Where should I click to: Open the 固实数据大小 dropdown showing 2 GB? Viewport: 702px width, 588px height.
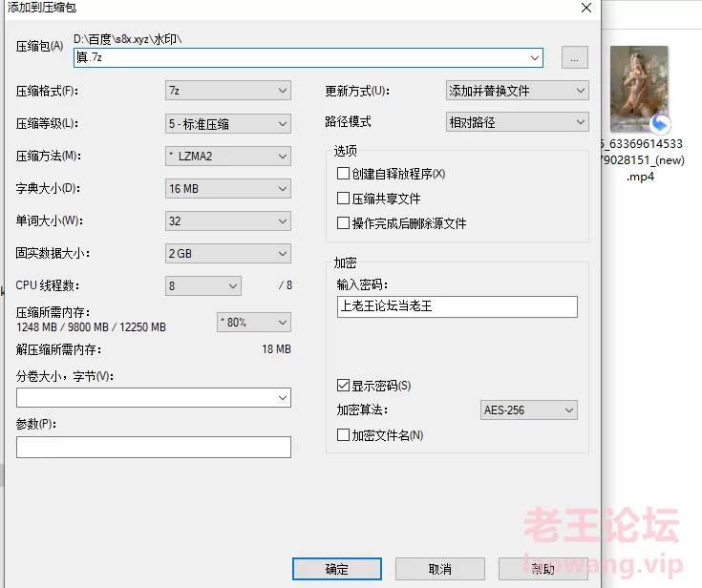[228, 253]
